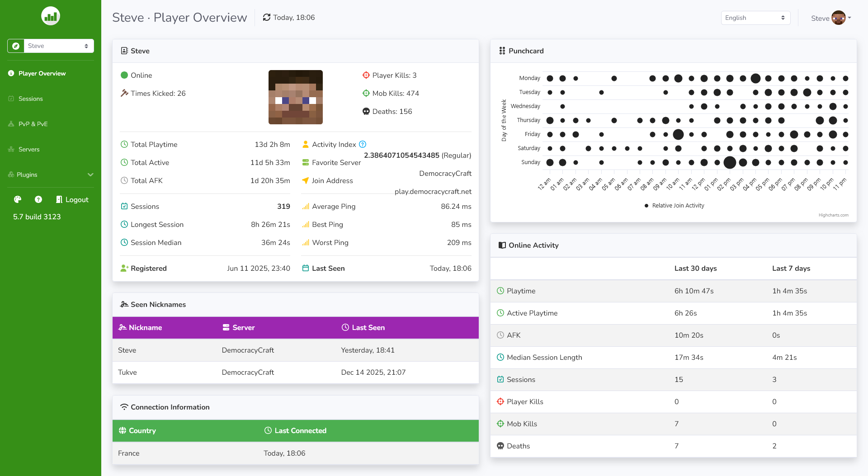
Task: Click the help question mark icon in sidebar
Action: 38,199
